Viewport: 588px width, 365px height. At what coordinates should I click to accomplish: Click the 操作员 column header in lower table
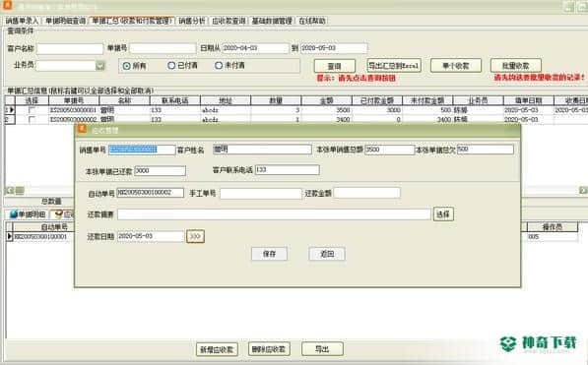(x=553, y=226)
